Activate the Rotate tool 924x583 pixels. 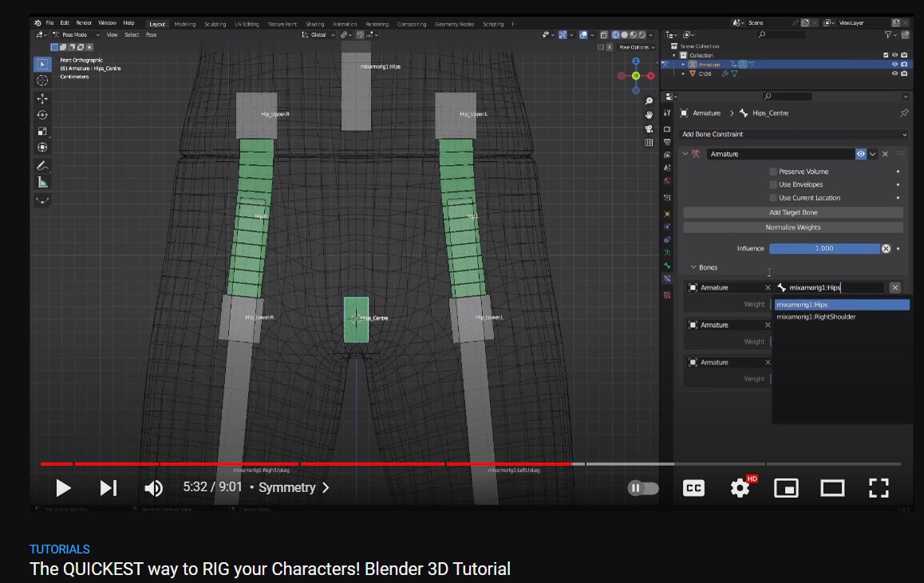(42, 115)
